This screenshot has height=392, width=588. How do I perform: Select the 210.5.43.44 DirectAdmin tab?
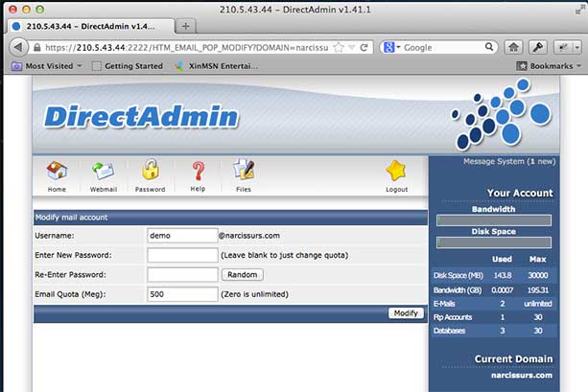(90, 26)
